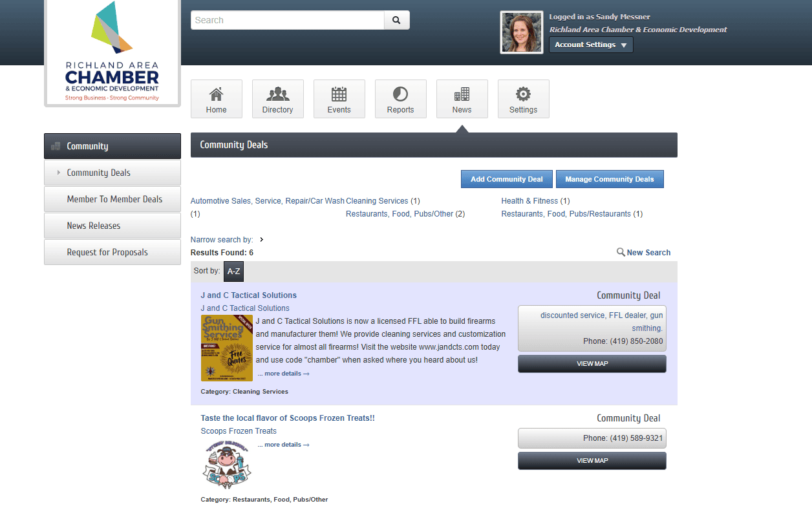Expand Community Deals sidebar item

112,173
